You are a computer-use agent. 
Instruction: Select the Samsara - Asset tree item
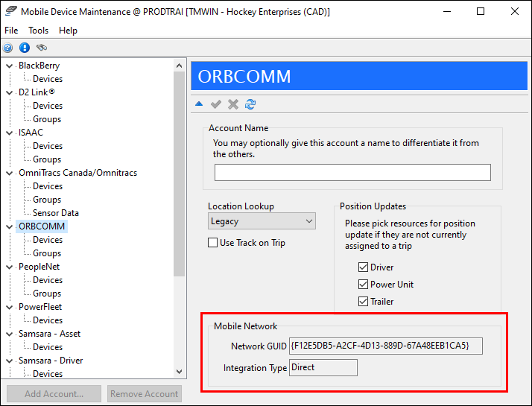[x=49, y=334]
